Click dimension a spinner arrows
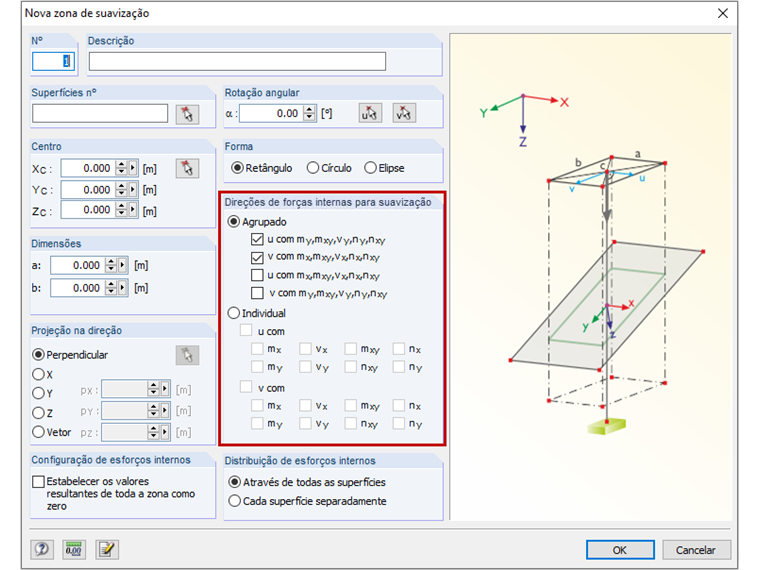 point(111,265)
